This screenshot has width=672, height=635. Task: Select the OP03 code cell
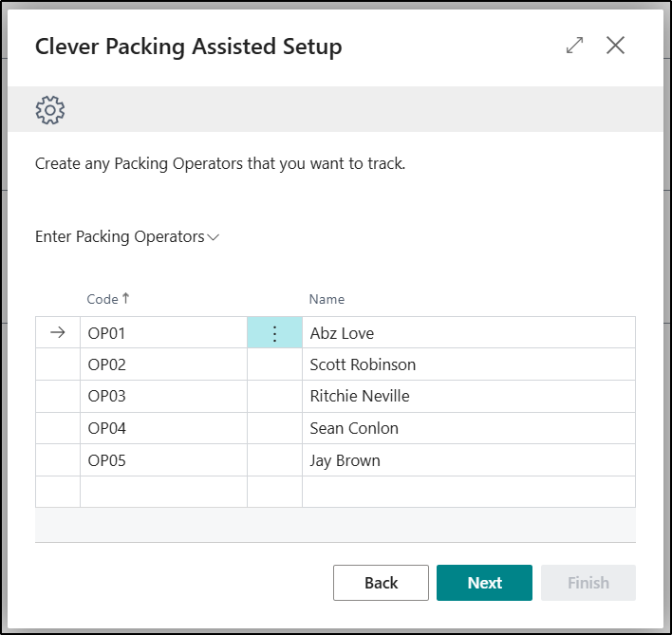pos(163,397)
